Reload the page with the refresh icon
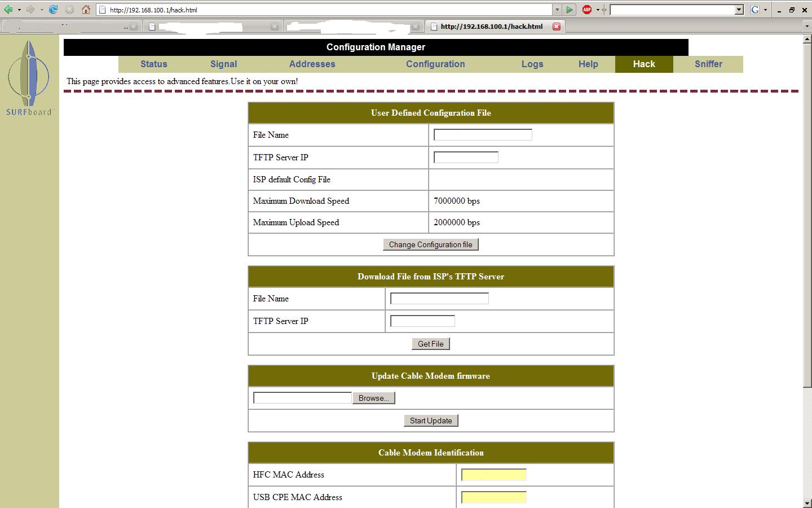The height and width of the screenshot is (508, 812). click(53, 10)
